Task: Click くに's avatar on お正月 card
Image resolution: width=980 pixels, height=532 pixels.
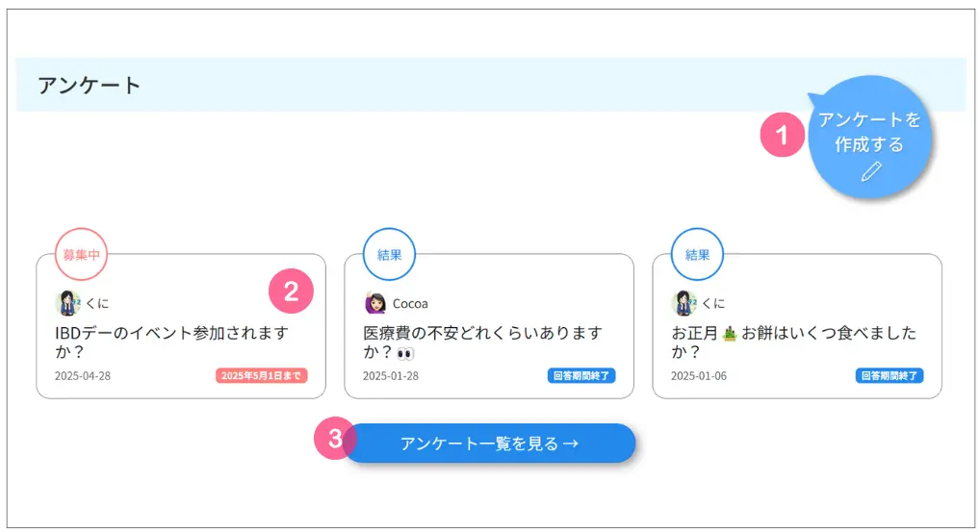Action: pos(683,303)
